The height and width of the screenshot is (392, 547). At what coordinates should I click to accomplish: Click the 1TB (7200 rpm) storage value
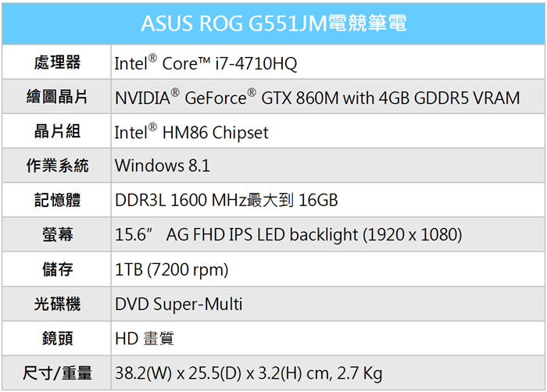(x=171, y=269)
